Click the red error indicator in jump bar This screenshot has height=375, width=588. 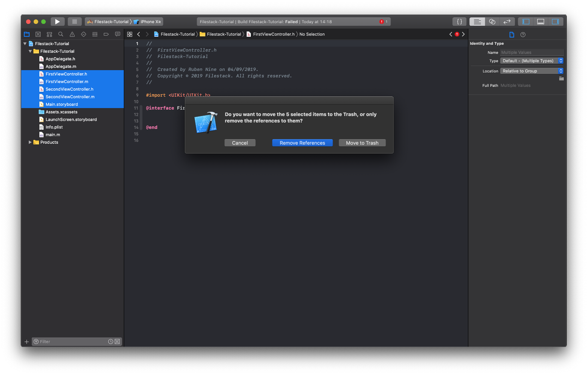click(457, 34)
